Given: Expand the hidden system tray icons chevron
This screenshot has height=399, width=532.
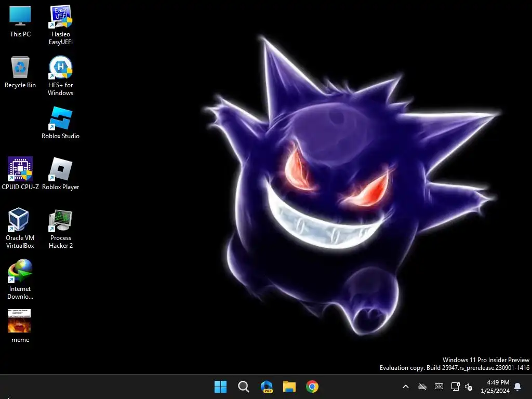Looking at the screenshot, I should tap(405, 387).
